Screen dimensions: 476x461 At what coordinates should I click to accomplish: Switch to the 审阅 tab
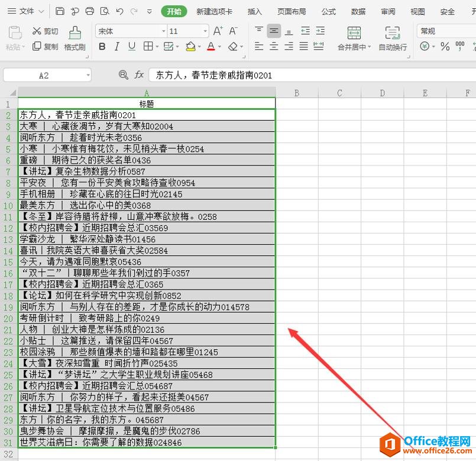click(x=388, y=12)
